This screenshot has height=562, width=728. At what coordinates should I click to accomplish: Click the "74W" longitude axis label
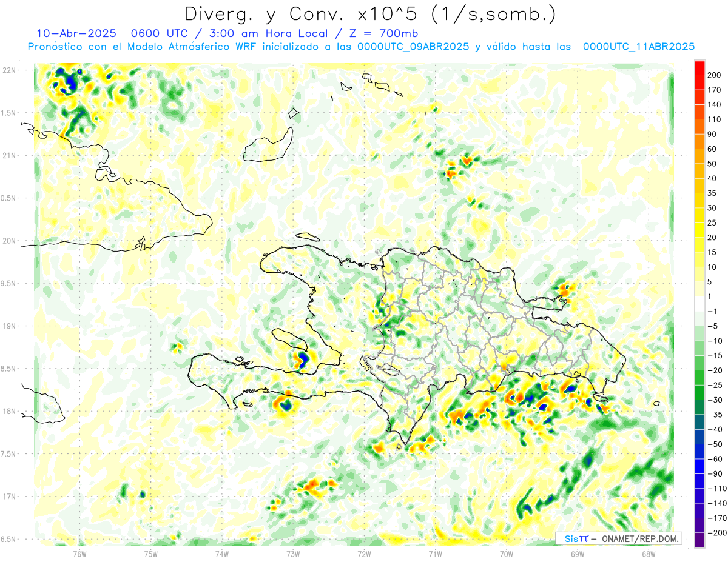(x=222, y=554)
